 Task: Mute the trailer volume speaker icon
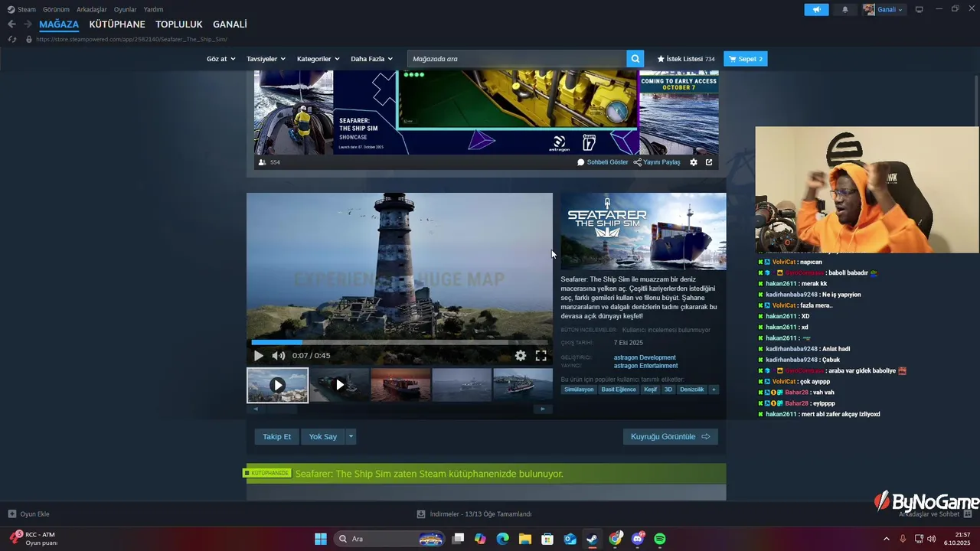pyautogui.click(x=279, y=356)
